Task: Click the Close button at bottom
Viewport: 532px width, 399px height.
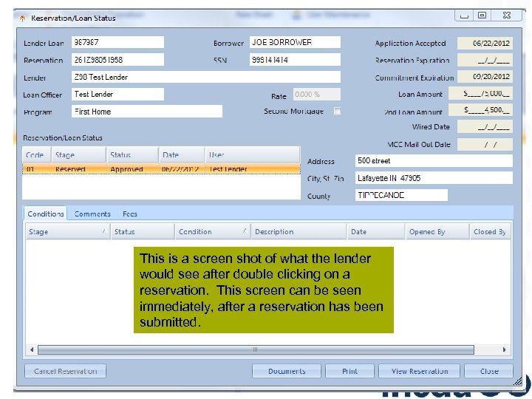Action: coord(488,371)
